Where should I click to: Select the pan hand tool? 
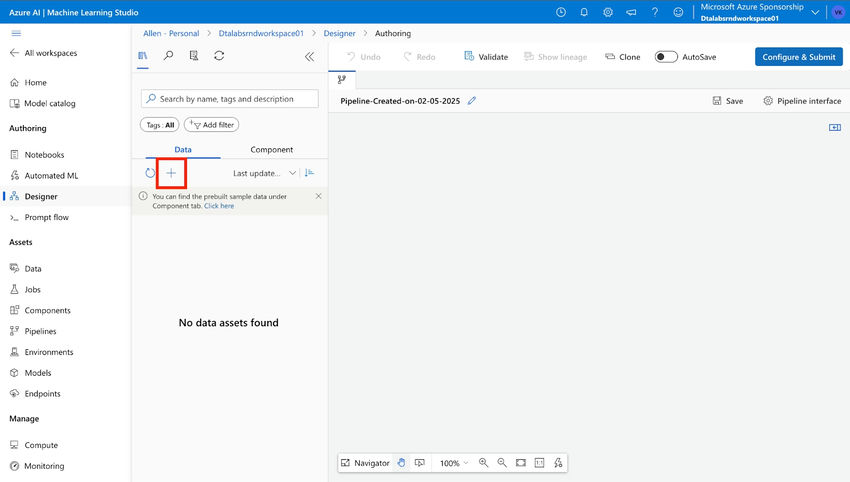[x=401, y=462]
